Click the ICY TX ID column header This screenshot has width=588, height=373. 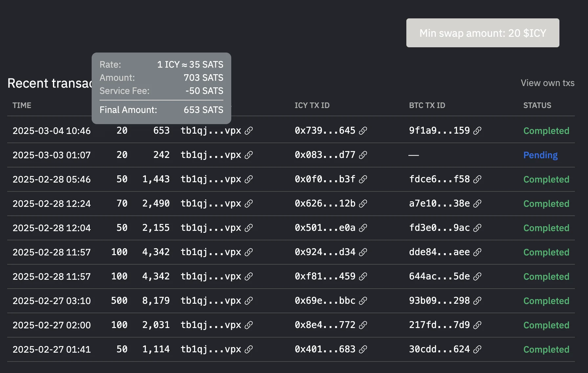tap(312, 105)
